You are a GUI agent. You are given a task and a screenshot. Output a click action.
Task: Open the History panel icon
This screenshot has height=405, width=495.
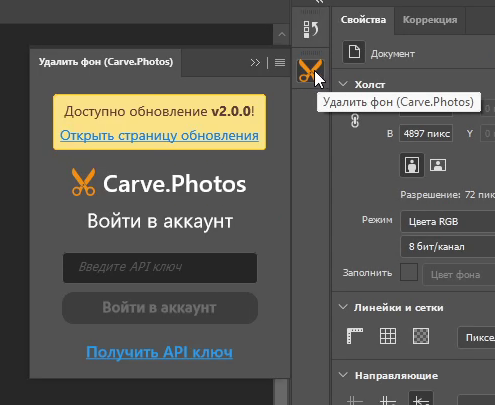tap(311, 29)
